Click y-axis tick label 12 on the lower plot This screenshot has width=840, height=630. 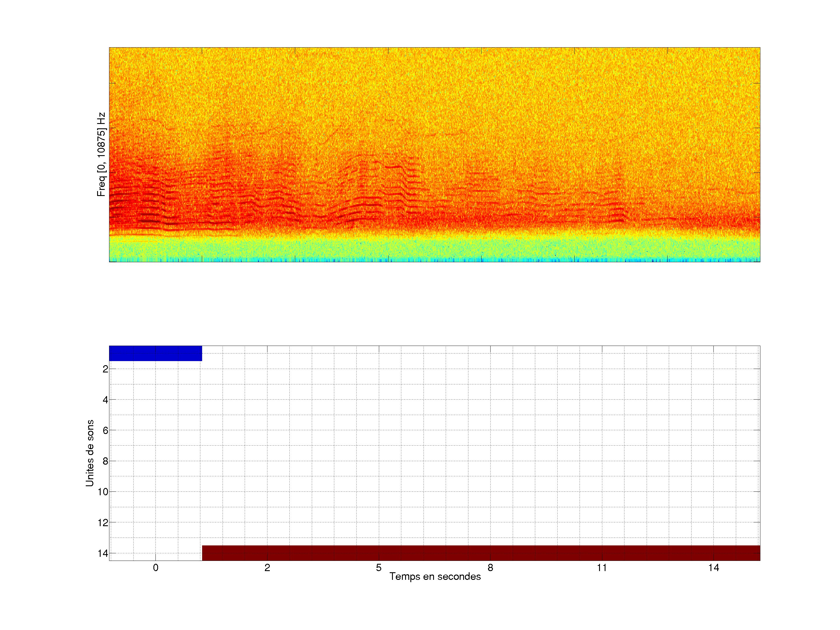point(103,523)
